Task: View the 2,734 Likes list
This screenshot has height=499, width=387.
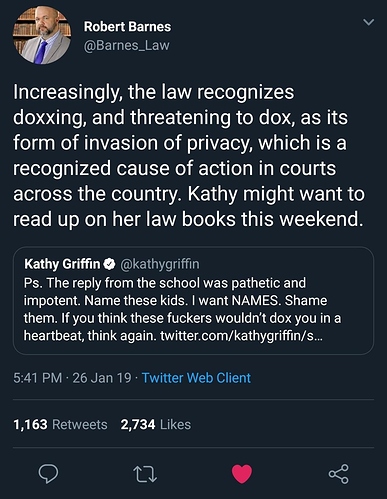Action: (156, 424)
